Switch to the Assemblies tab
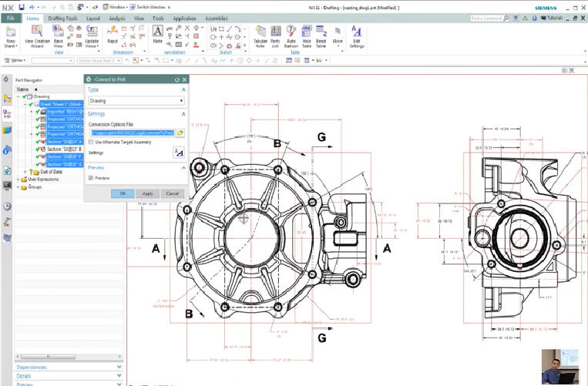588x386 pixels. pos(217,18)
